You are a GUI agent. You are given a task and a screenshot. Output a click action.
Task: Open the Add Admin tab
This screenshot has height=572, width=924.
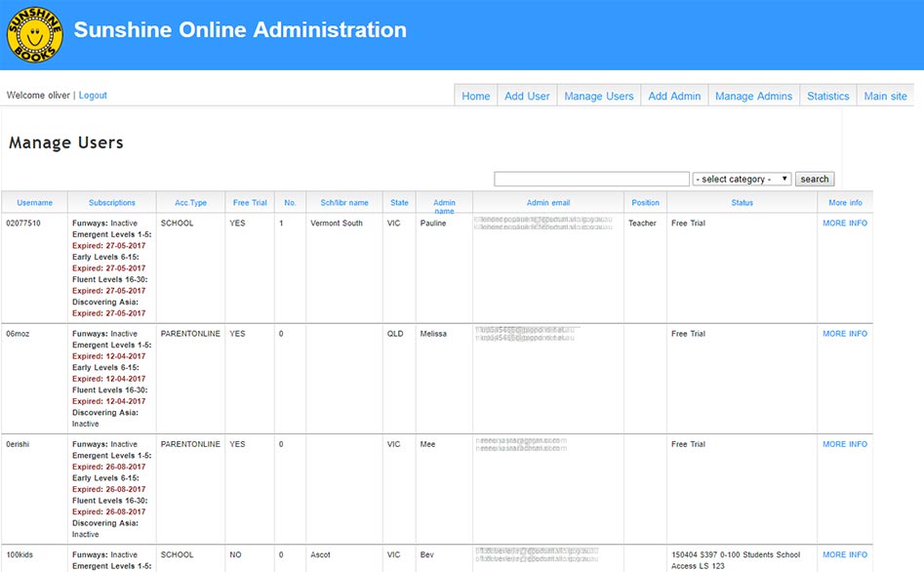coord(674,96)
